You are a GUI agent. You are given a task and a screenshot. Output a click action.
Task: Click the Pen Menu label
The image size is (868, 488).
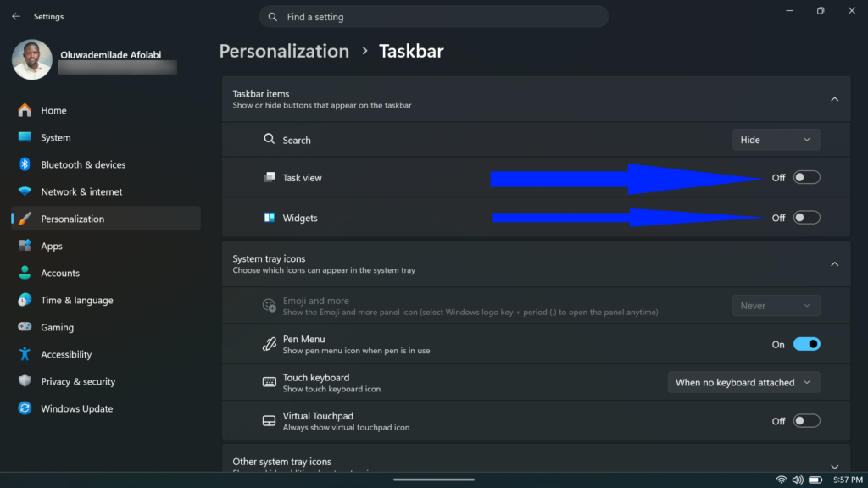pyautogui.click(x=304, y=339)
